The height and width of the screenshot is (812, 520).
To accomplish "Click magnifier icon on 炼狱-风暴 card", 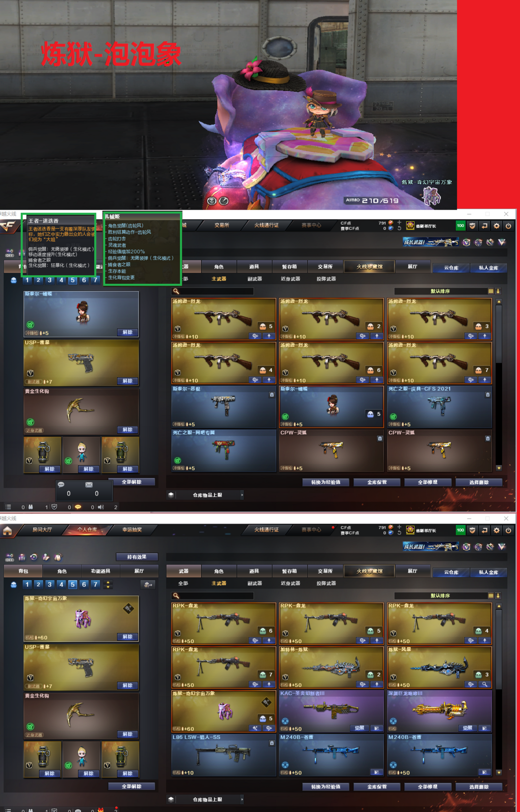I will pos(485,684).
